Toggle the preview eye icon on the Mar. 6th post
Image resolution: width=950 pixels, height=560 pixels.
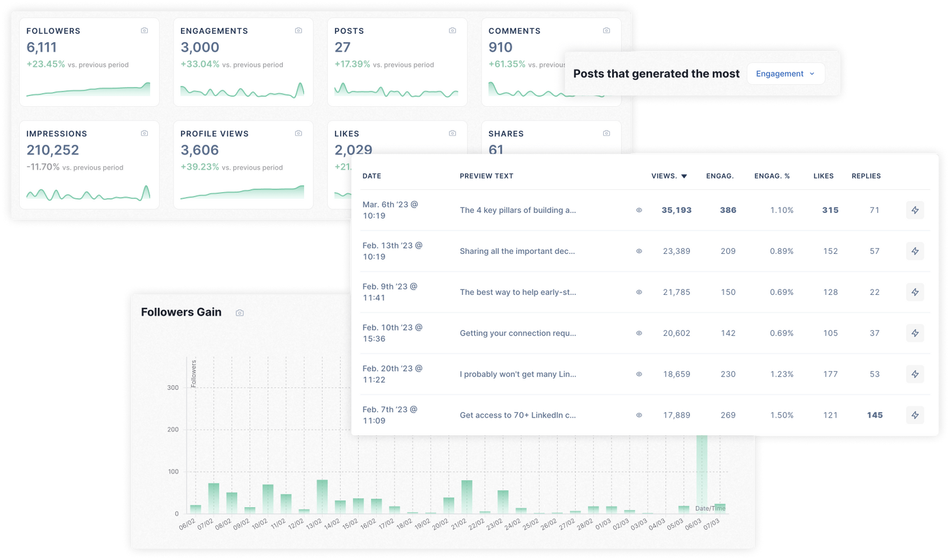[638, 210]
